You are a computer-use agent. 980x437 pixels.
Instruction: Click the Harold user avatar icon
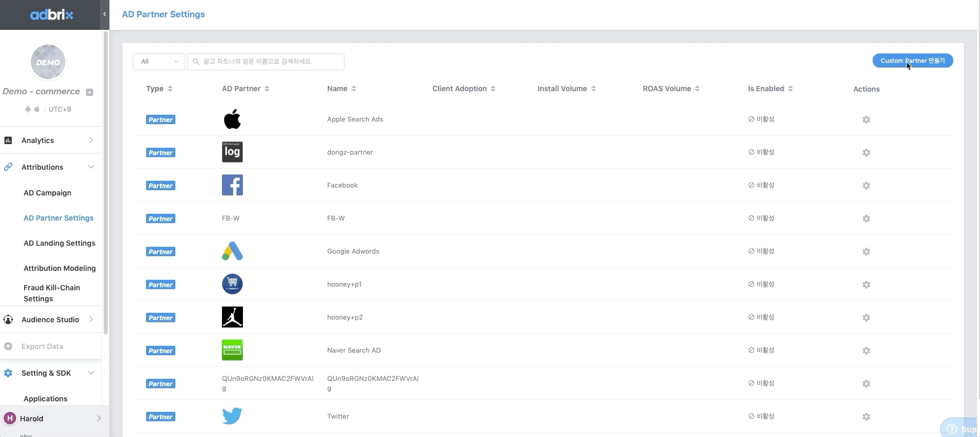click(10, 418)
